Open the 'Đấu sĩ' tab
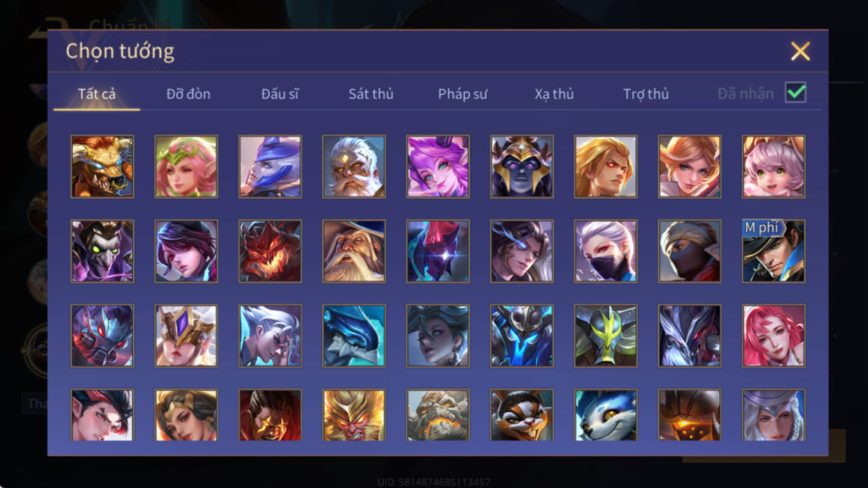 pos(280,94)
